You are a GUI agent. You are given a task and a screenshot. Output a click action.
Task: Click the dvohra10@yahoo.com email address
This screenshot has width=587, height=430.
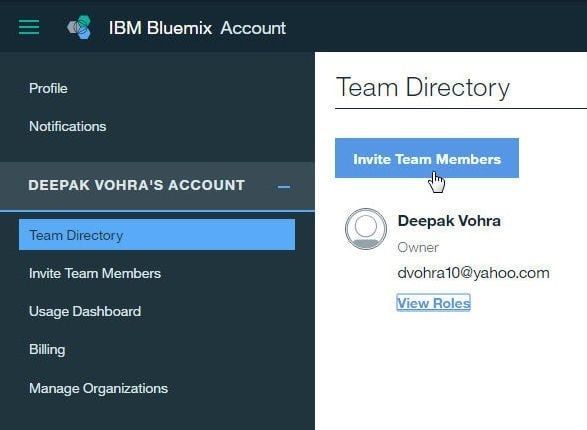(474, 272)
